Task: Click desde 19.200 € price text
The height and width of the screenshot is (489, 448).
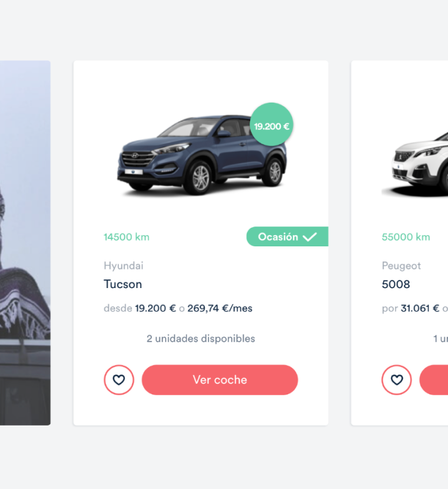Action: click(x=140, y=309)
